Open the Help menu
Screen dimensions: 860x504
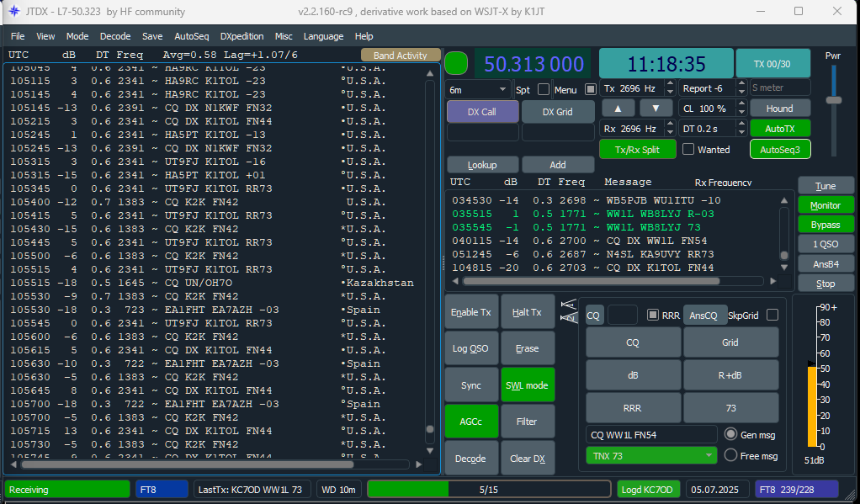coord(364,36)
